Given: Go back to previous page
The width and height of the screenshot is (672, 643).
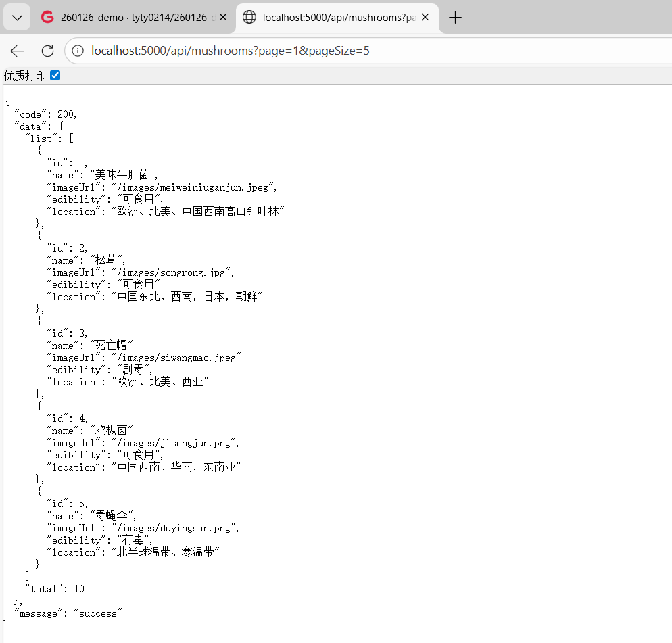Looking at the screenshot, I should point(17,51).
